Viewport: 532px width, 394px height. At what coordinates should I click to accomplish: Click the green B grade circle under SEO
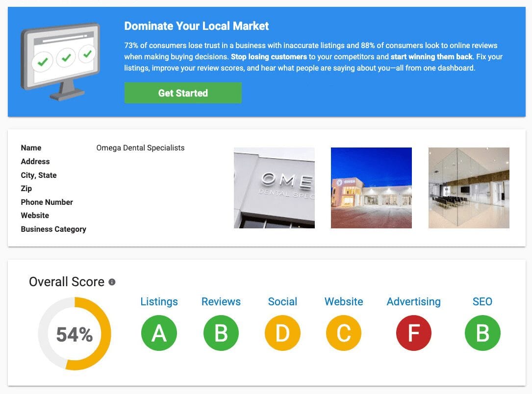pos(482,333)
